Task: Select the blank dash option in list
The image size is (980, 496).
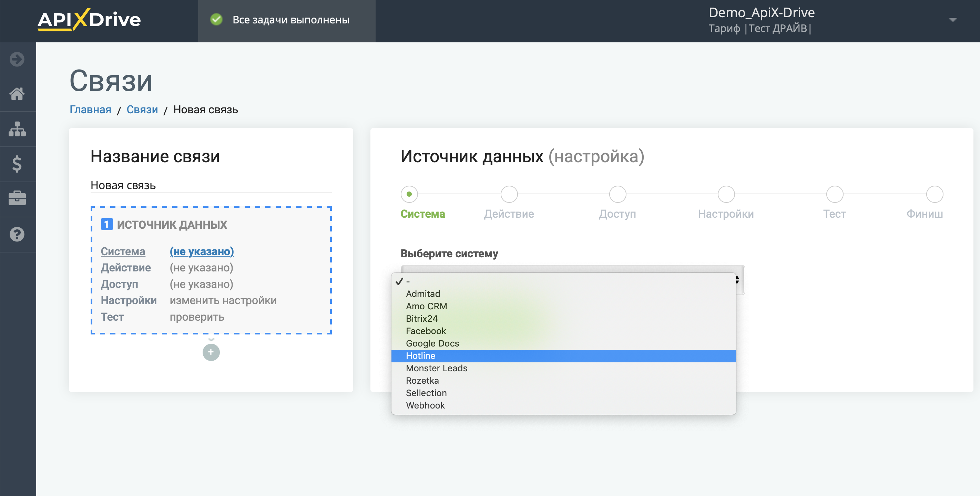Action: (x=563, y=281)
